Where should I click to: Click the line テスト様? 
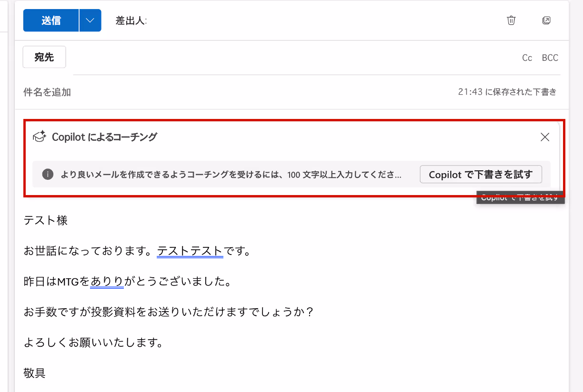(46, 221)
